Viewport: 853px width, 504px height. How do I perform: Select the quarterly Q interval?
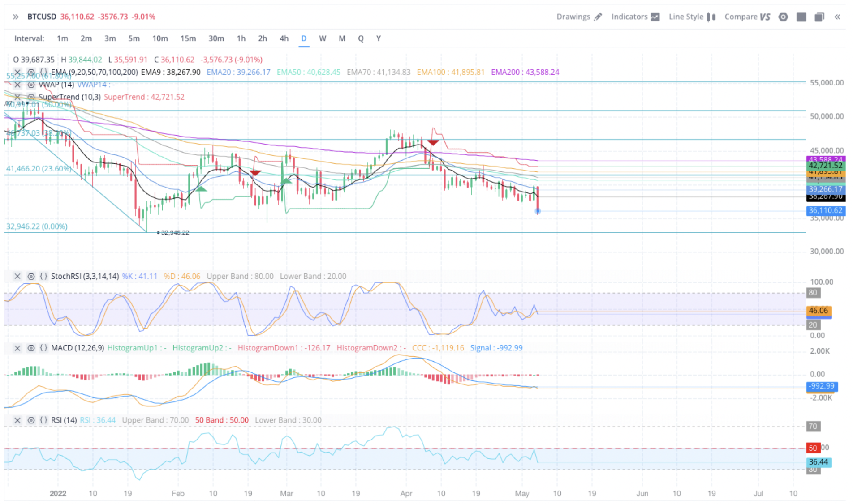point(361,38)
